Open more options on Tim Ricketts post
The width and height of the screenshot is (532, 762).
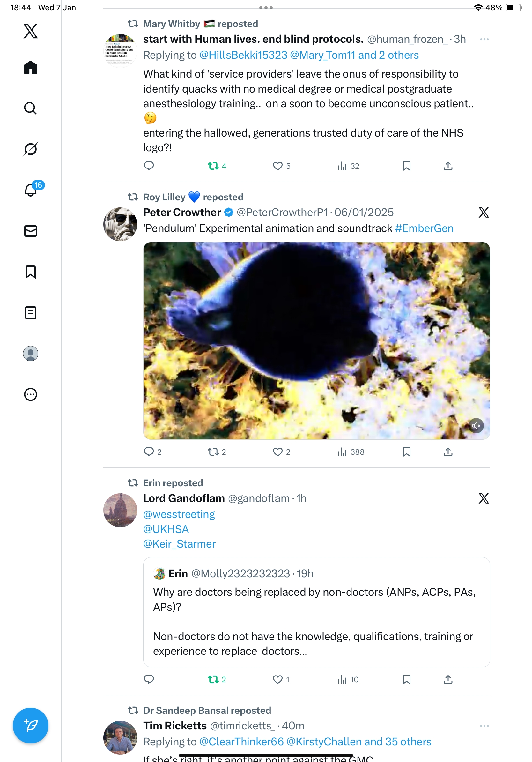tap(484, 726)
